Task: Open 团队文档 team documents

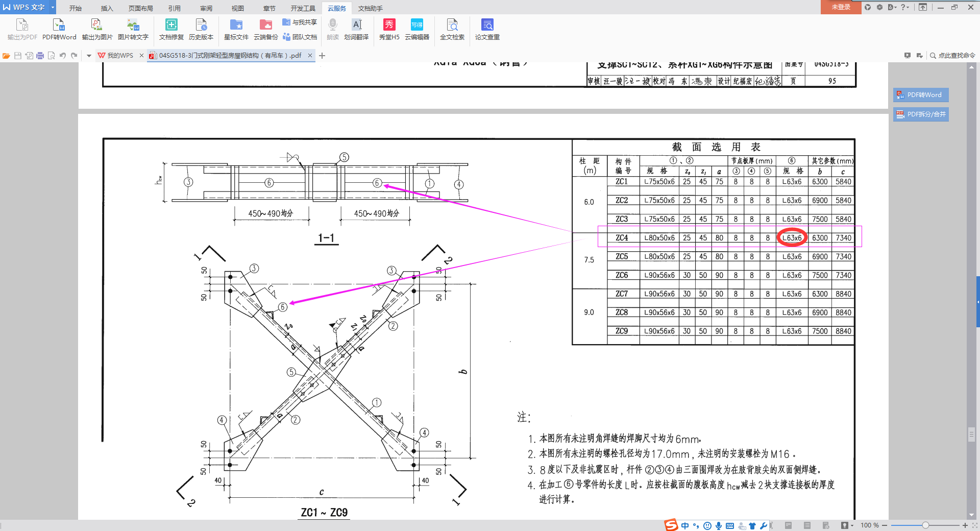Action: (x=300, y=37)
